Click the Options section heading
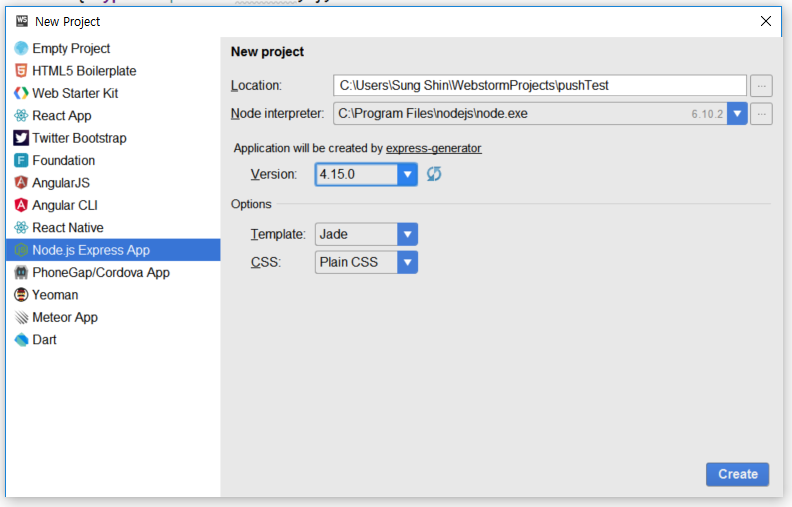 [x=251, y=204]
